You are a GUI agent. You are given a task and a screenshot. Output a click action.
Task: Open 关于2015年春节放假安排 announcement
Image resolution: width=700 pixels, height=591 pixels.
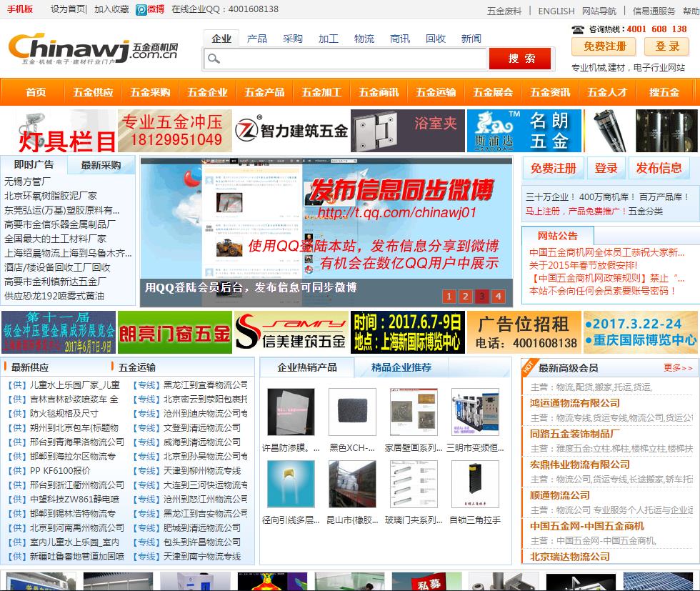pyautogui.click(x=583, y=265)
